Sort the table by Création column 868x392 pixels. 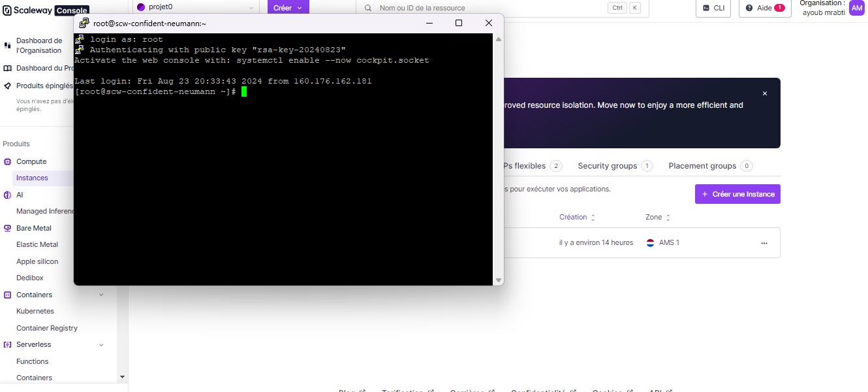click(577, 217)
